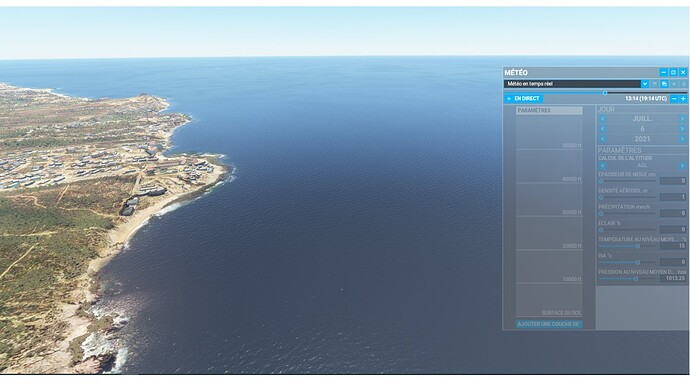Go to the previous month arrow

pyautogui.click(x=603, y=119)
